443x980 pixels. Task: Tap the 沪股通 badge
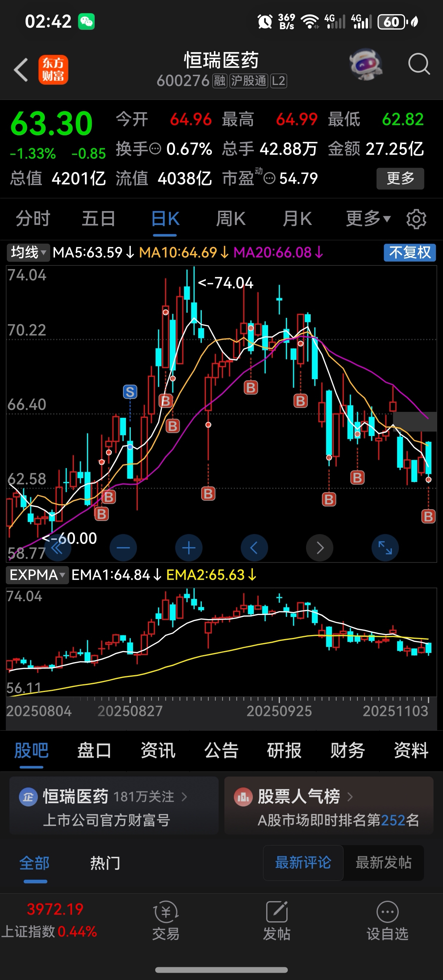249,81
